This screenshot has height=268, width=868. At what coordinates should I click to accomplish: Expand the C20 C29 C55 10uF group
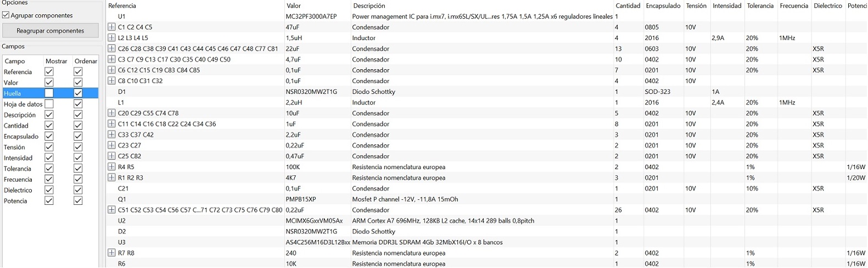point(111,113)
